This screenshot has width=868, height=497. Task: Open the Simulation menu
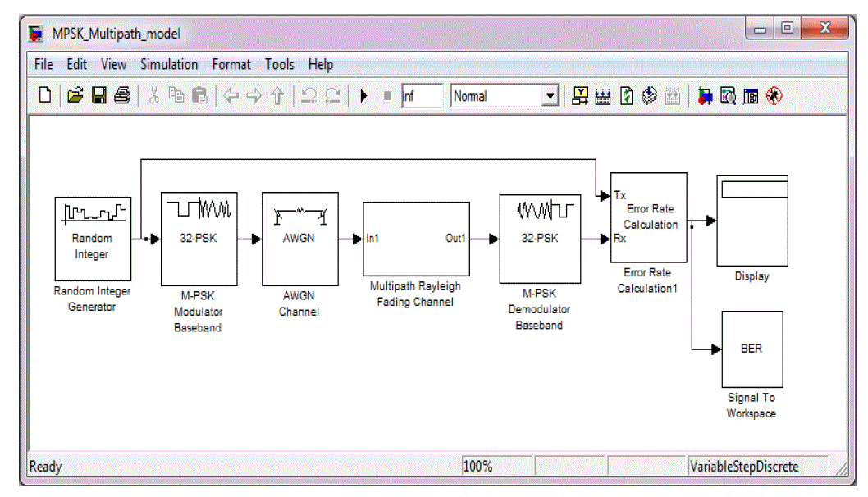tap(169, 64)
